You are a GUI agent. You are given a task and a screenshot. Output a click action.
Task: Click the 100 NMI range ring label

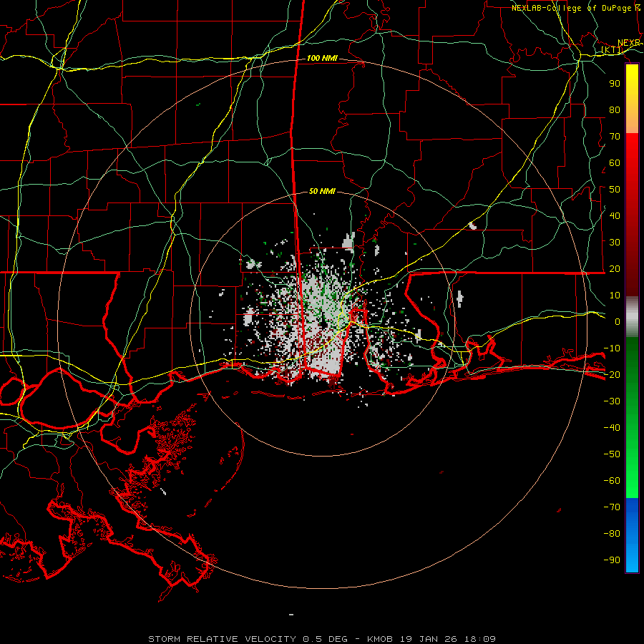(x=322, y=59)
